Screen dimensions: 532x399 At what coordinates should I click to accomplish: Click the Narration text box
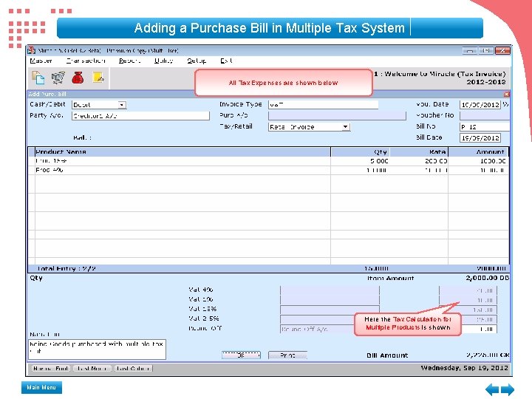pos(97,349)
